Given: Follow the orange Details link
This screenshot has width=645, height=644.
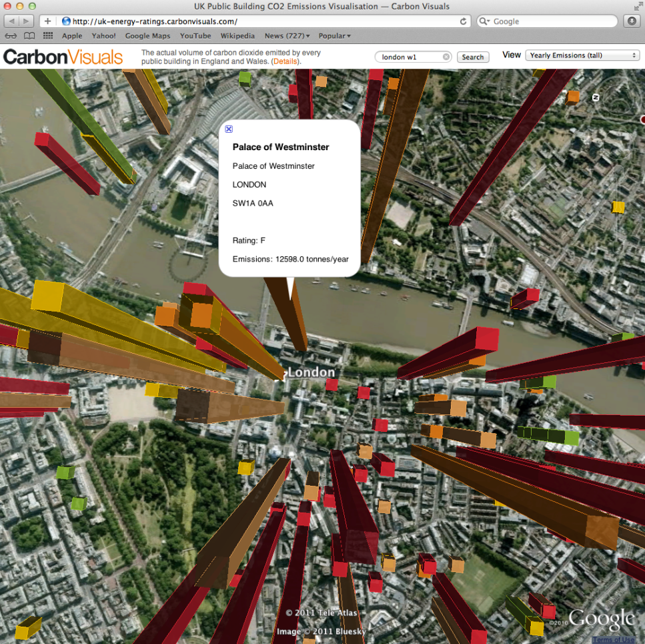Looking at the screenshot, I should click(x=285, y=61).
